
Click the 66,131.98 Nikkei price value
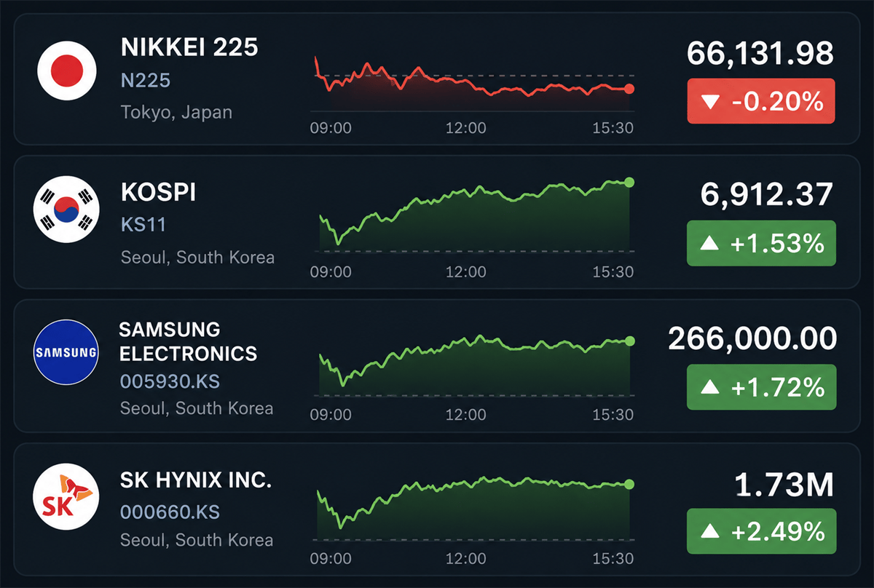click(x=760, y=54)
